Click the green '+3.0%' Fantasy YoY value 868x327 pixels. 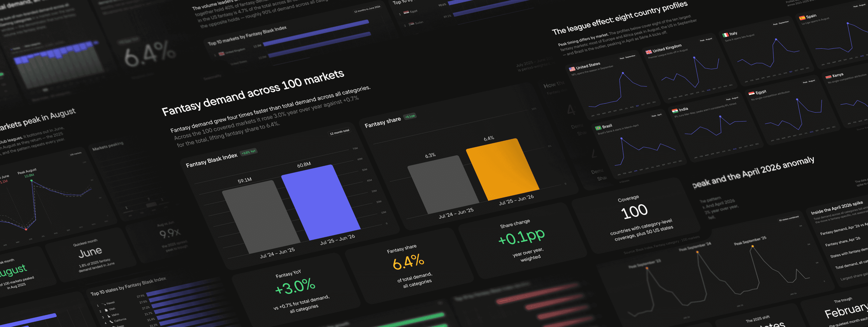(x=295, y=286)
